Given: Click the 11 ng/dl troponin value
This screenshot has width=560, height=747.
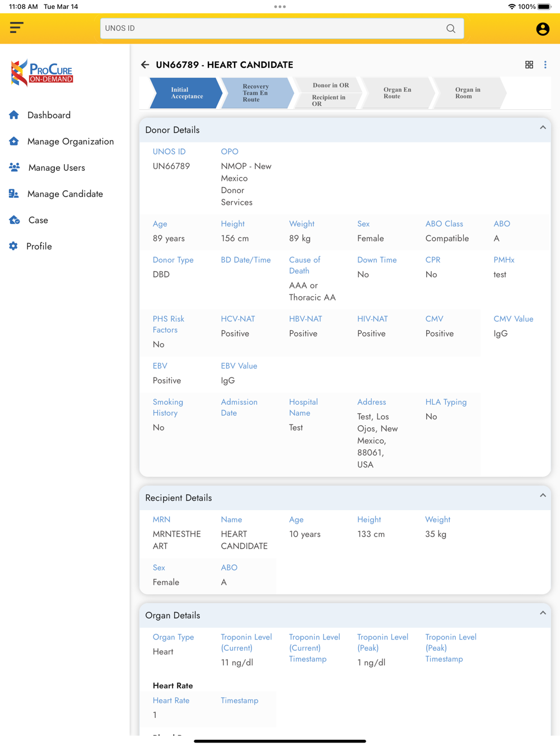Looking at the screenshot, I should click(237, 662).
